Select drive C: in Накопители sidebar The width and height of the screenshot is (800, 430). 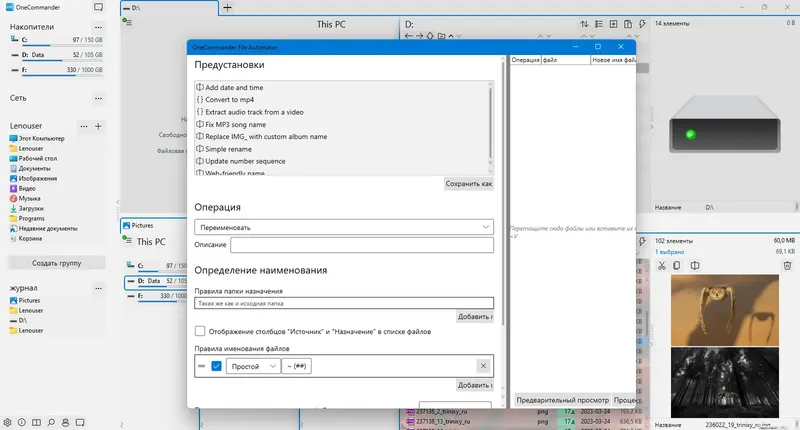[x=57, y=40]
